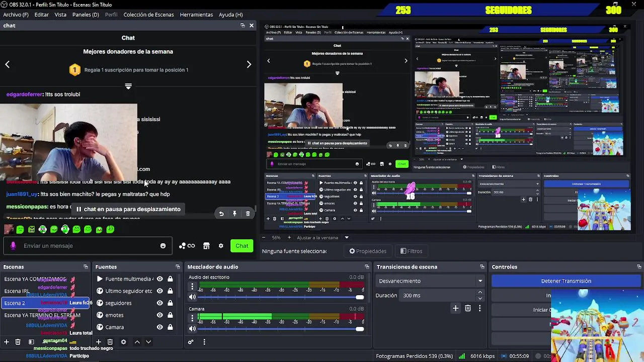Undock the Transiciones de escena panel

coord(482,267)
